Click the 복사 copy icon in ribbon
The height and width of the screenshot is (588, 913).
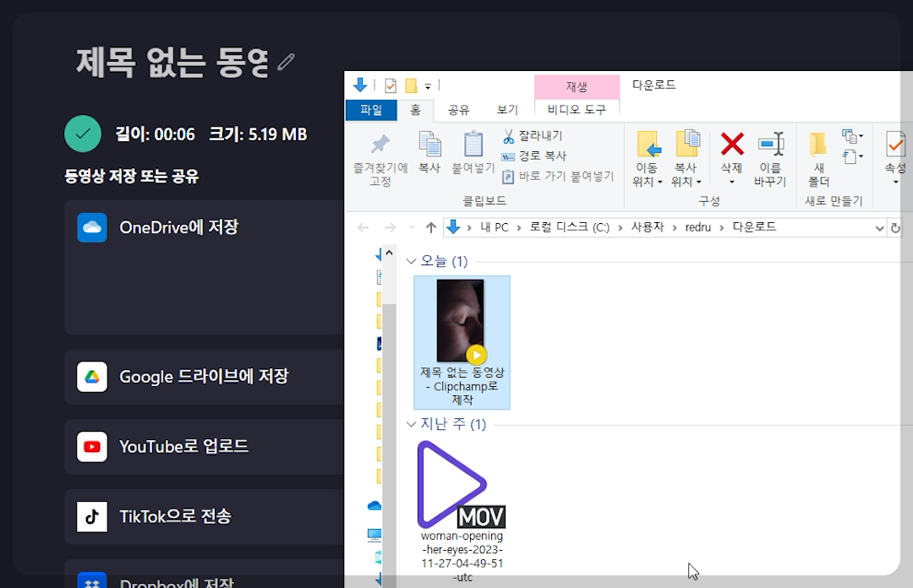point(429,144)
